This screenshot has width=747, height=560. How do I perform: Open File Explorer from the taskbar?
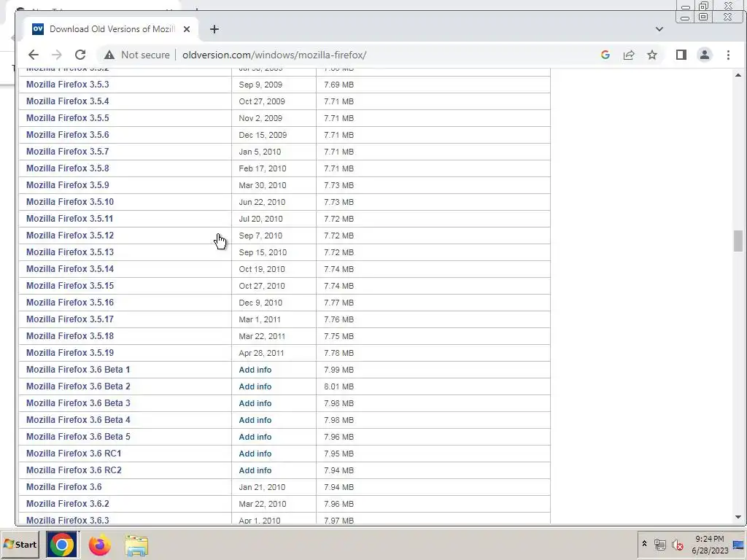136,545
